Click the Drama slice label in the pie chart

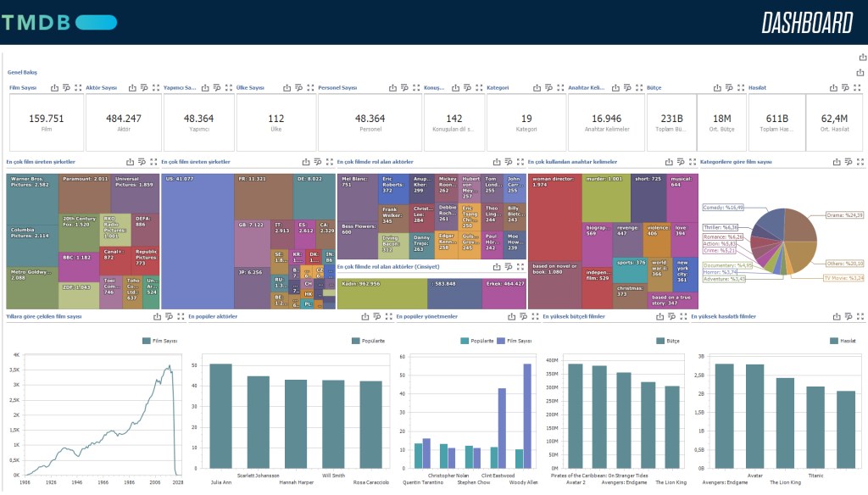pos(844,215)
